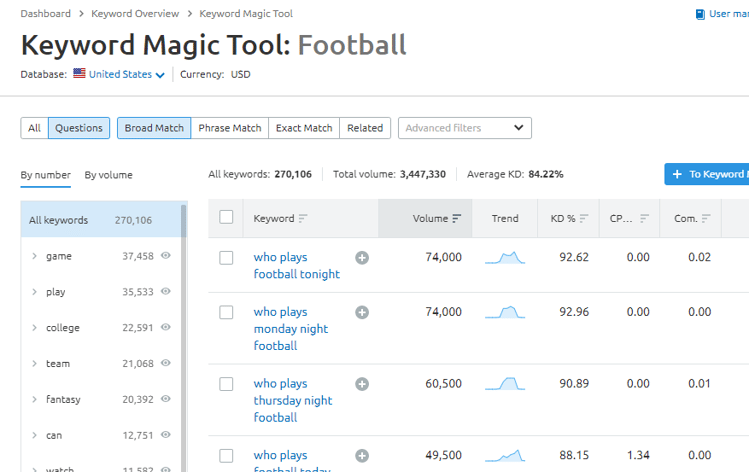The height and width of the screenshot is (472, 749).
Task: Sort by Volume column sort icon
Action: pyautogui.click(x=457, y=218)
